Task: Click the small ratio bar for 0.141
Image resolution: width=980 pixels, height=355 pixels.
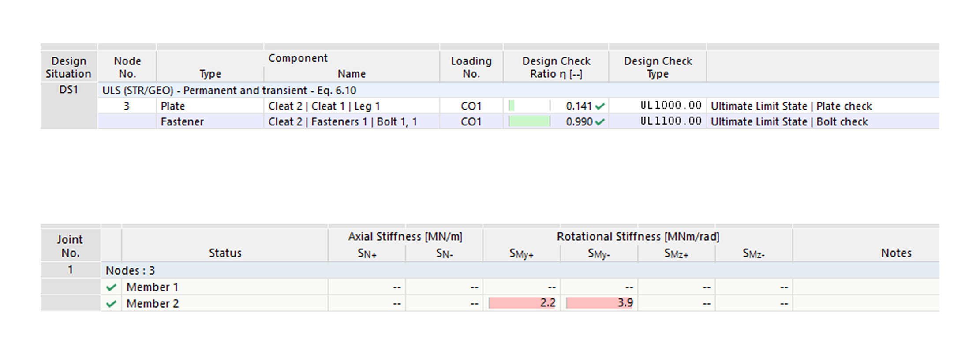Action: click(512, 106)
